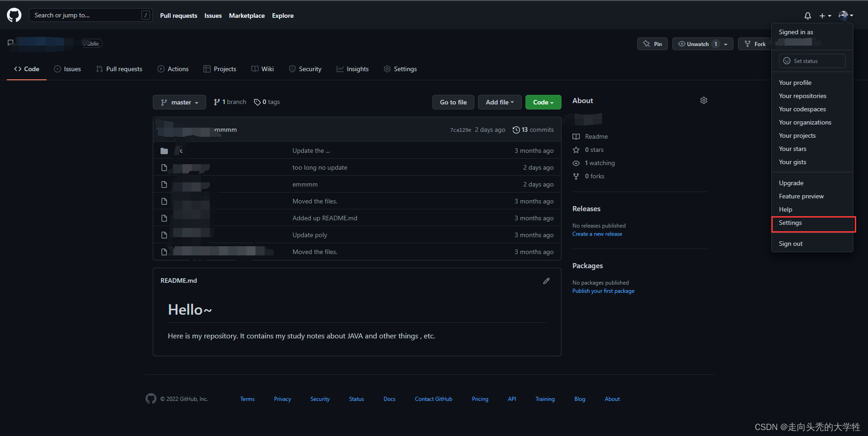Open commit message 'emmmm'
This screenshot has width=868, height=436.
(305, 184)
